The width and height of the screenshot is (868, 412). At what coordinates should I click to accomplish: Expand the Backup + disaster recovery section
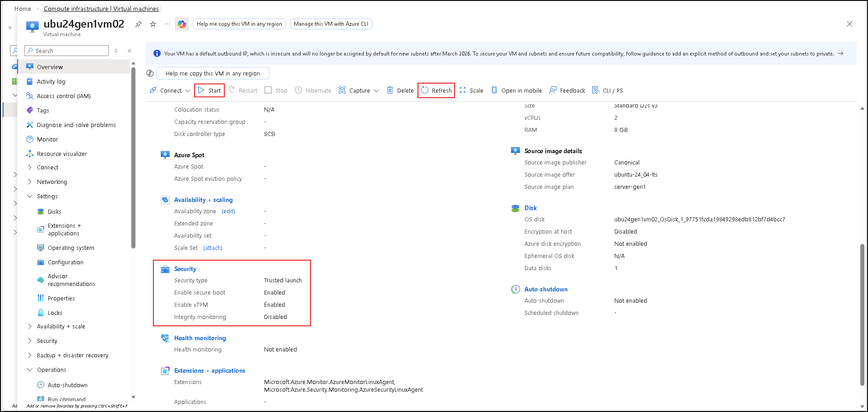pyautogui.click(x=30, y=355)
